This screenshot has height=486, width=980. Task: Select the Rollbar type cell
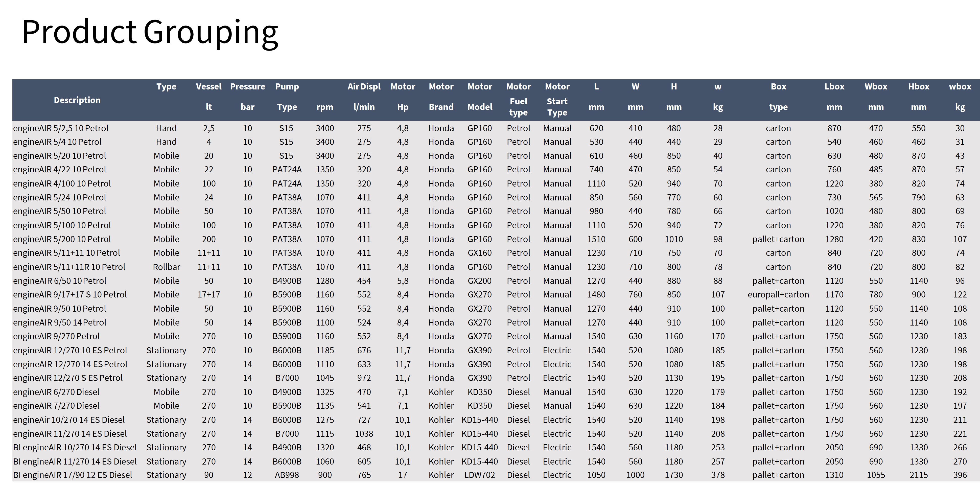tap(166, 267)
